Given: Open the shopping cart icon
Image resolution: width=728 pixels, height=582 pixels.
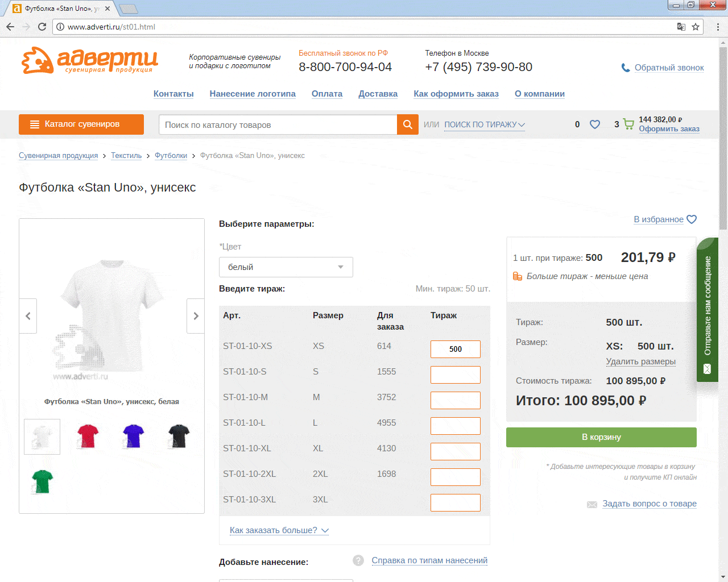Looking at the screenshot, I should pos(628,124).
